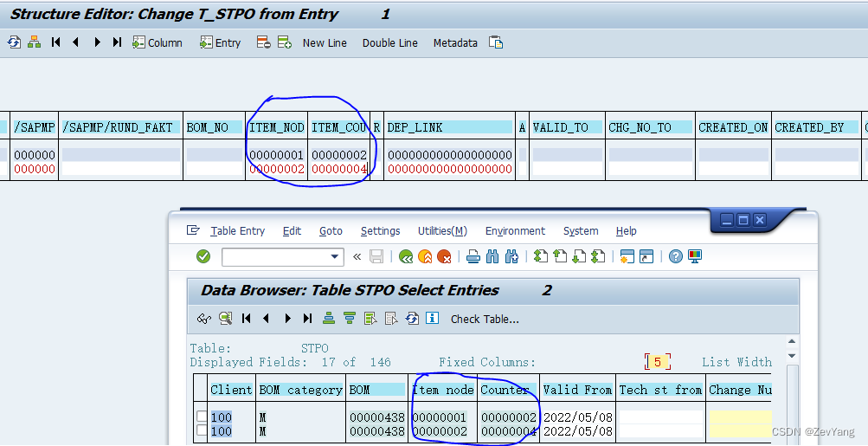Click the New Line button
868x446 pixels.
[325, 42]
